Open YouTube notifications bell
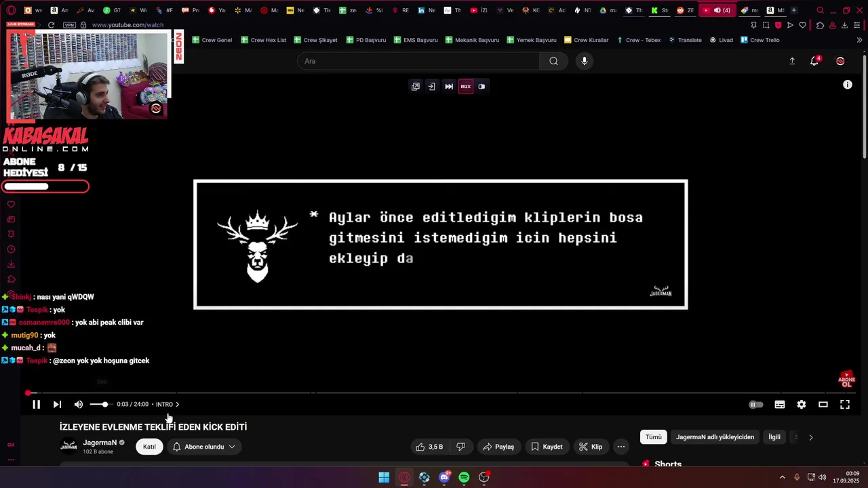The height and width of the screenshot is (488, 868). pyautogui.click(x=815, y=61)
